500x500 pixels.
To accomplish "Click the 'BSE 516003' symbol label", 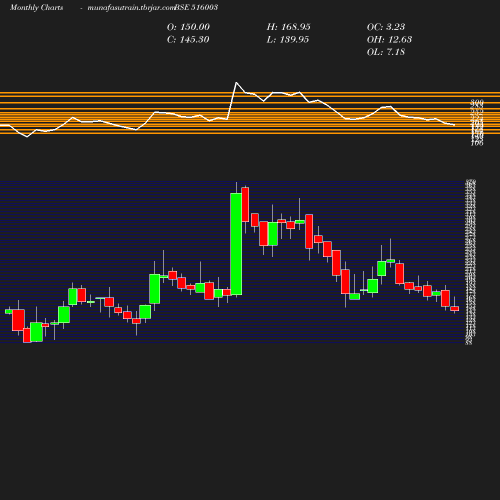I will (196, 7).
